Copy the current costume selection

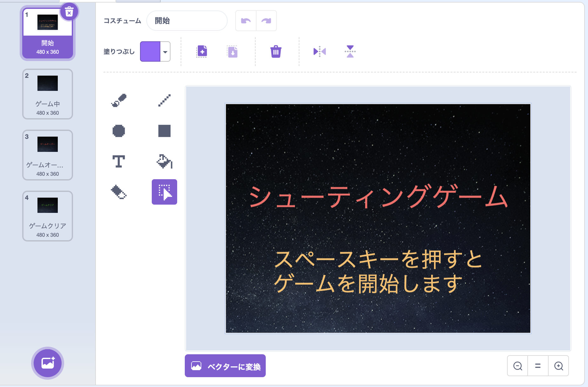[x=202, y=51]
